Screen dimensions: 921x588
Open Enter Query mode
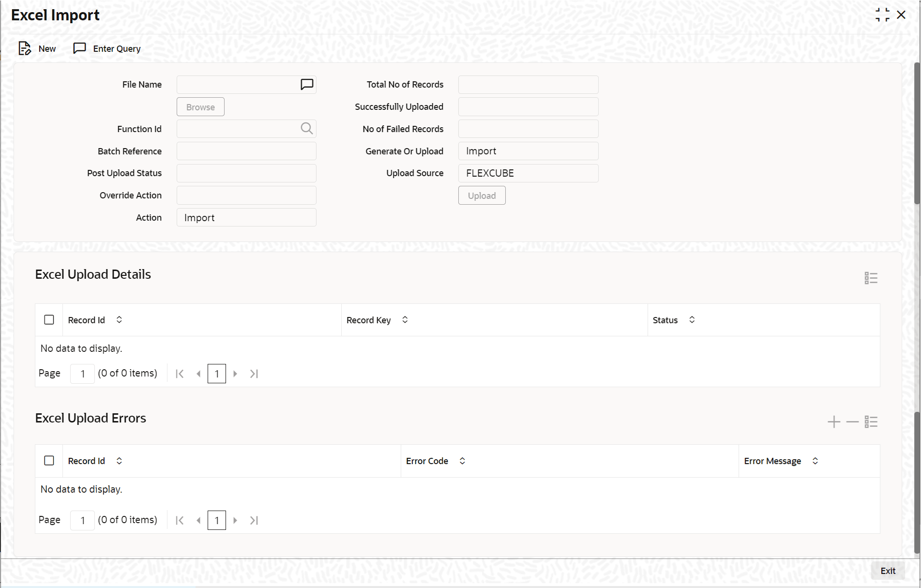coord(106,48)
